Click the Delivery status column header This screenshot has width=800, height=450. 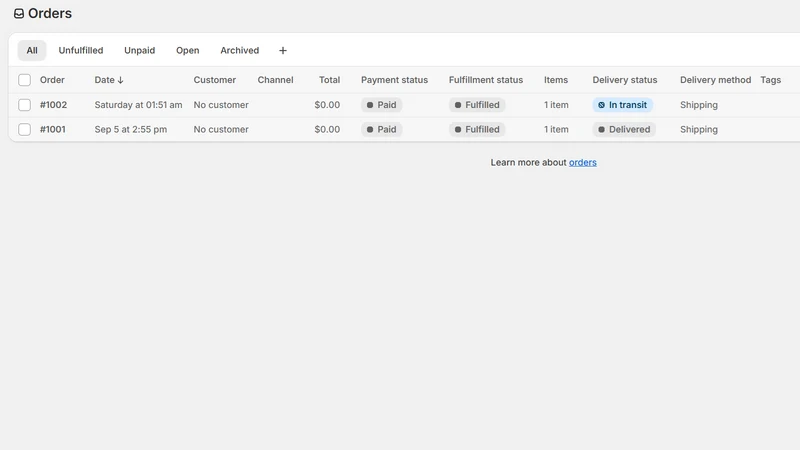pyautogui.click(x=624, y=80)
